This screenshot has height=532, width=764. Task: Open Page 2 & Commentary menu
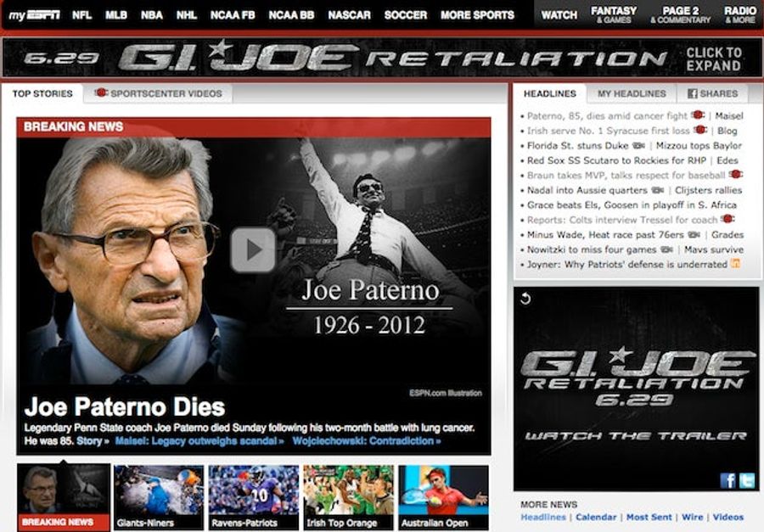coord(681,14)
